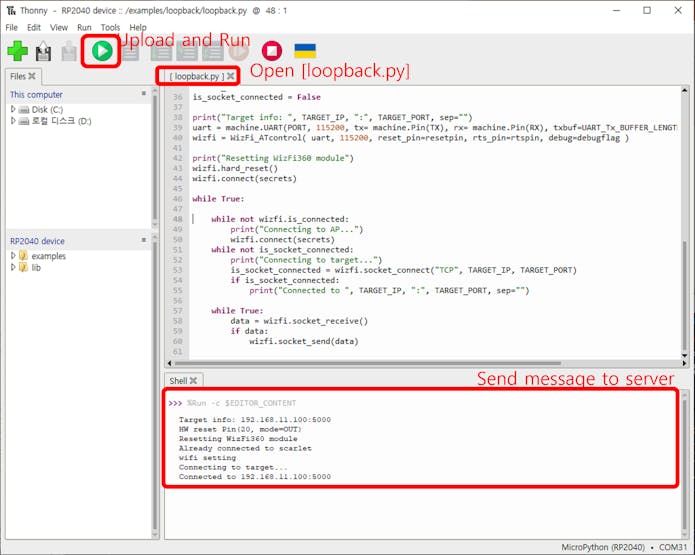Open This computer panel menu icon
This screenshot has height=555, width=695.
point(144,93)
